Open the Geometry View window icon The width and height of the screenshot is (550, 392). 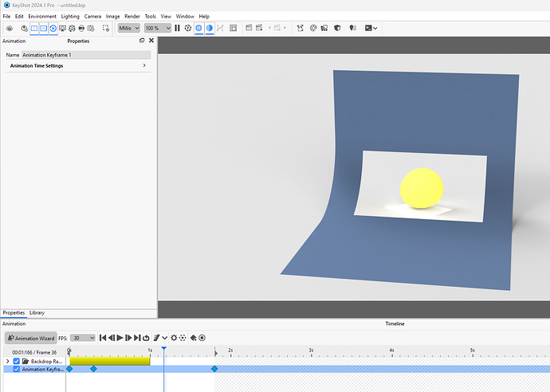click(233, 28)
